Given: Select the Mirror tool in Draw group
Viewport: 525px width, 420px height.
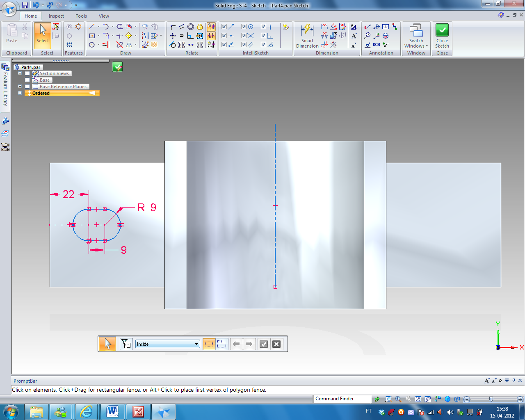Looking at the screenshot, I should pos(129,45).
